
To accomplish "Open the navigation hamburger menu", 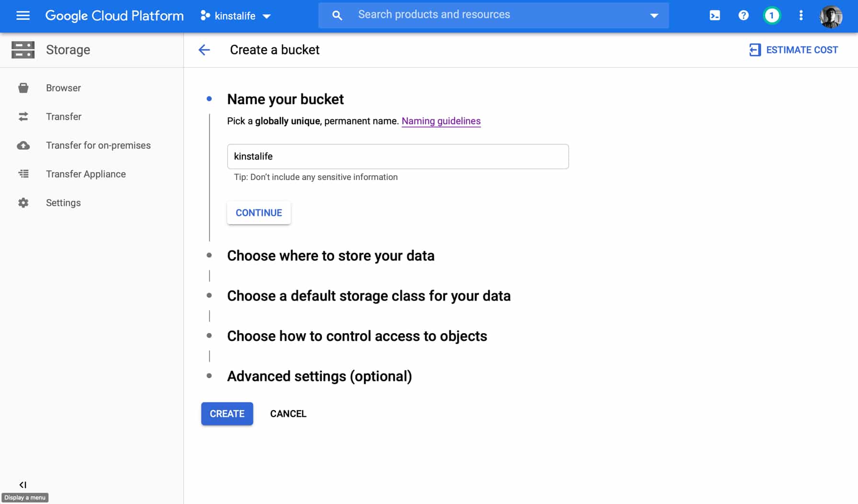I will [x=23, y=15].
